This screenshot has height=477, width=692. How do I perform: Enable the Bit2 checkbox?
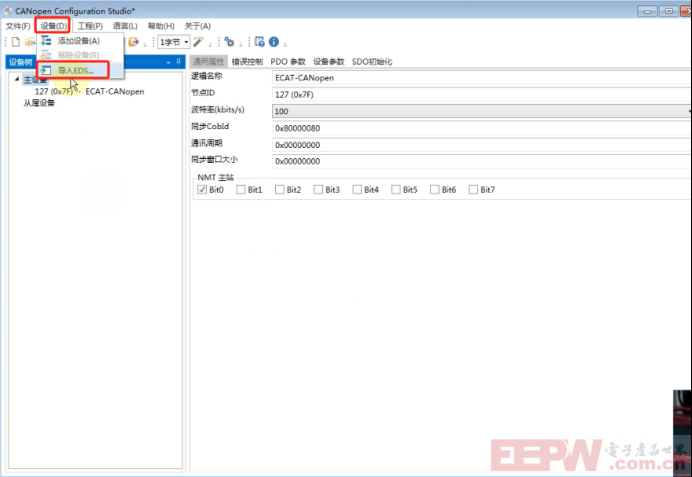click(279, 190)
